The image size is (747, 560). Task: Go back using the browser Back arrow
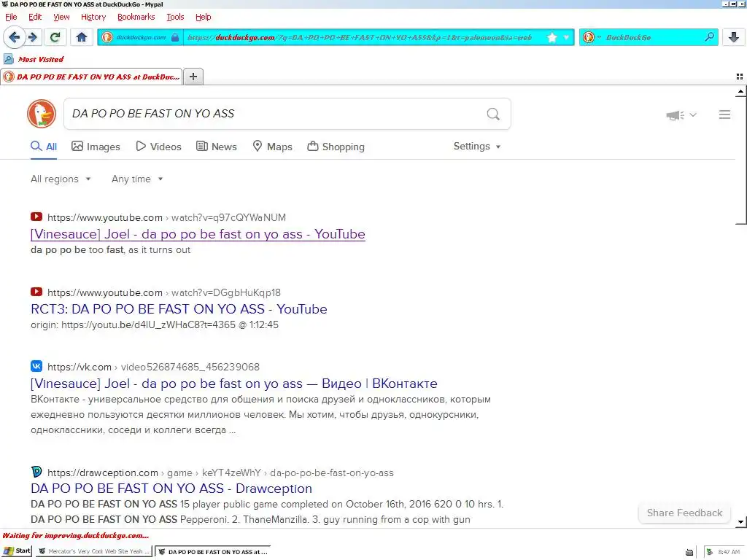click(x=14, y=37)
